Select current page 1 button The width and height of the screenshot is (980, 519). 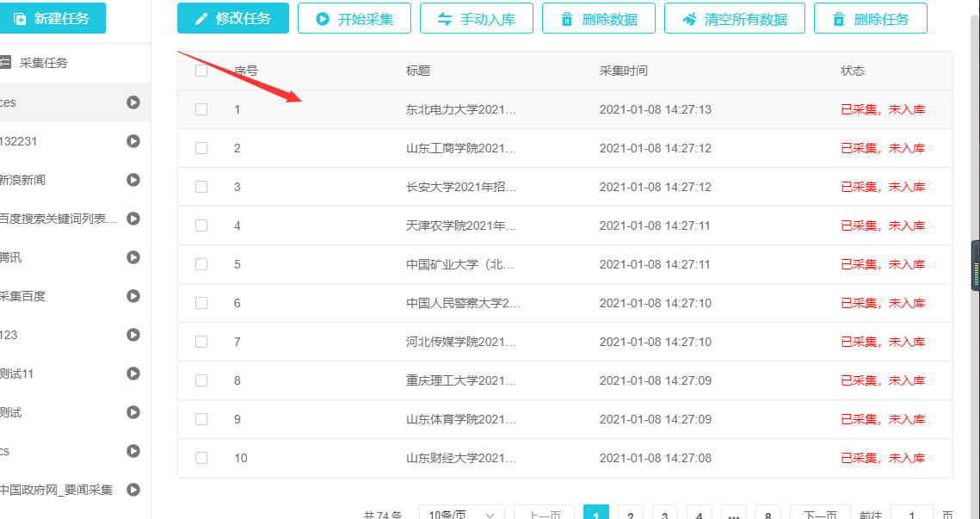click(596, 513)
